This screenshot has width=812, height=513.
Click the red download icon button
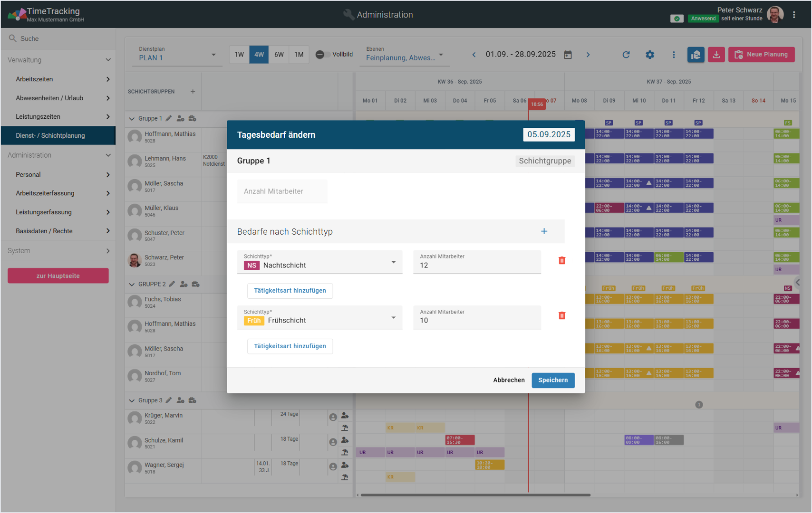point(716,55)
